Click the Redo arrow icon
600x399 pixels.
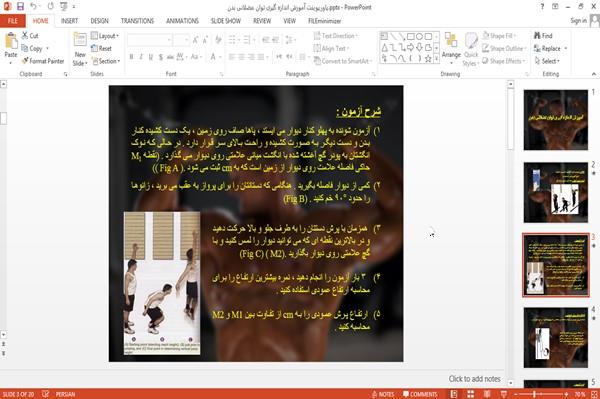(51, 7)
